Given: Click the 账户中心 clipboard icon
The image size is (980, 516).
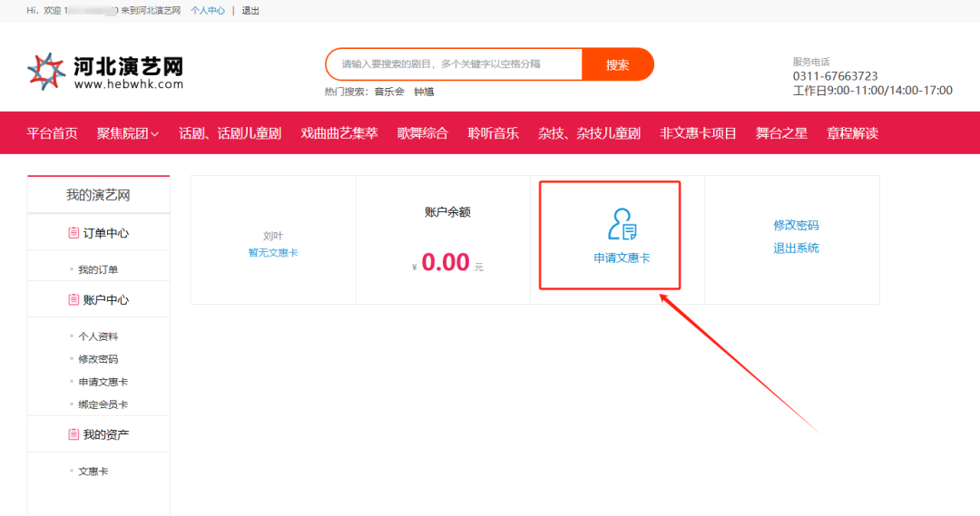Looking at the screenshot, I should pyautogui.click(x=73, y=300).
